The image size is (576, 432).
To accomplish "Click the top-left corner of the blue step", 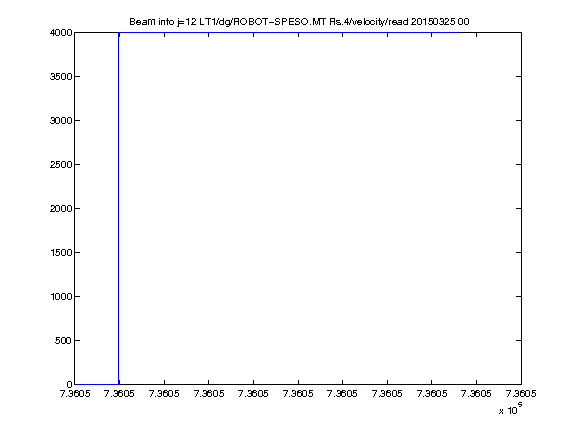I will [119, 33].
